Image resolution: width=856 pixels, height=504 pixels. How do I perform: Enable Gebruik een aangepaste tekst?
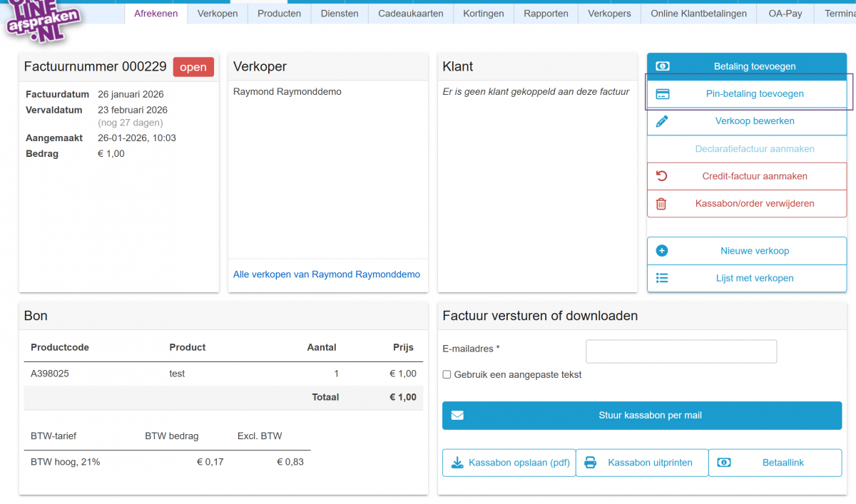pyautogui.click(x=446, y=374)
